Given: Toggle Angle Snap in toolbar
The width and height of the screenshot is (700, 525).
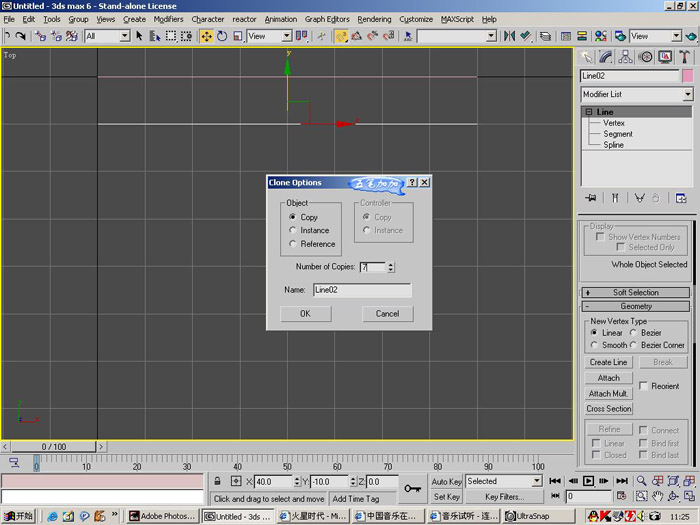Looking at the screenshot, I should [x=357, y=36].
